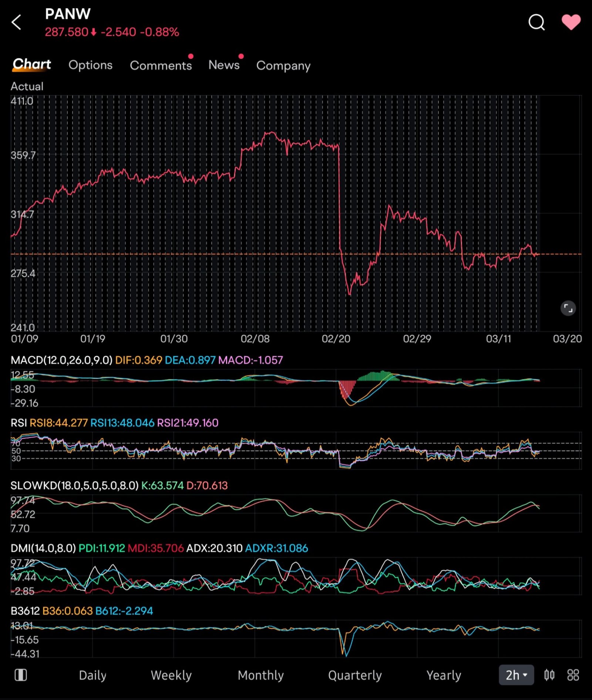Tap the ADX:20.310 value
Screen dimensions: 592x700
[x=215, y=548]
